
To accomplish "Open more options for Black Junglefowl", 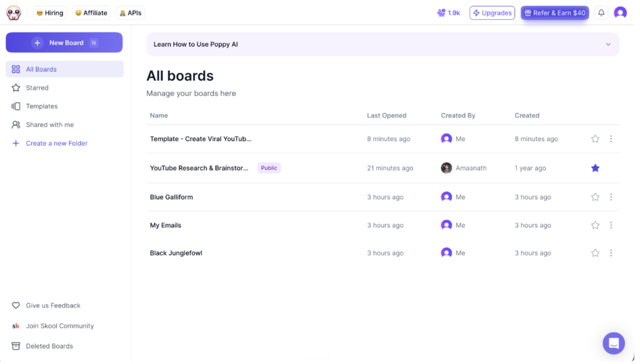I will coord(611,253).
